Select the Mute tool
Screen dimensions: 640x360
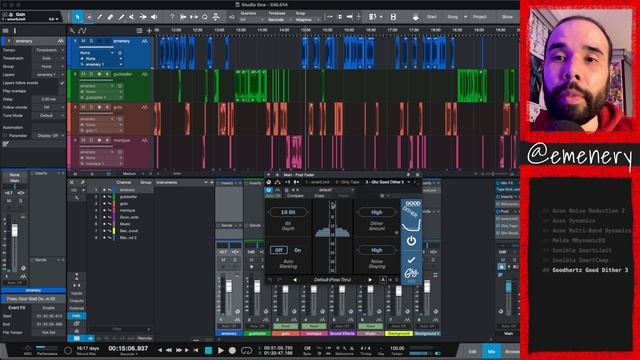click(x=132, y=17)
